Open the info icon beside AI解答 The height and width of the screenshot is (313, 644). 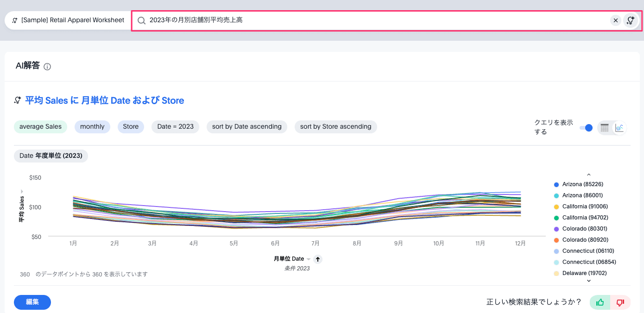coord(47,67)
